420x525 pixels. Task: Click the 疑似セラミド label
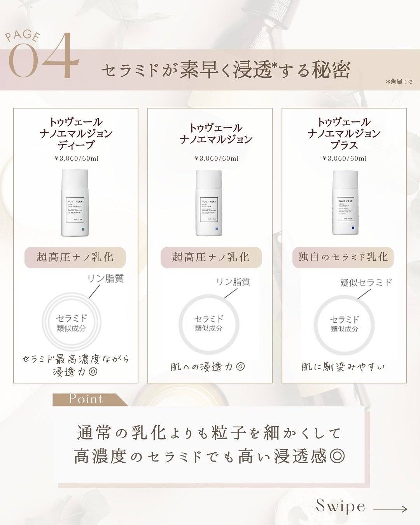366,283
